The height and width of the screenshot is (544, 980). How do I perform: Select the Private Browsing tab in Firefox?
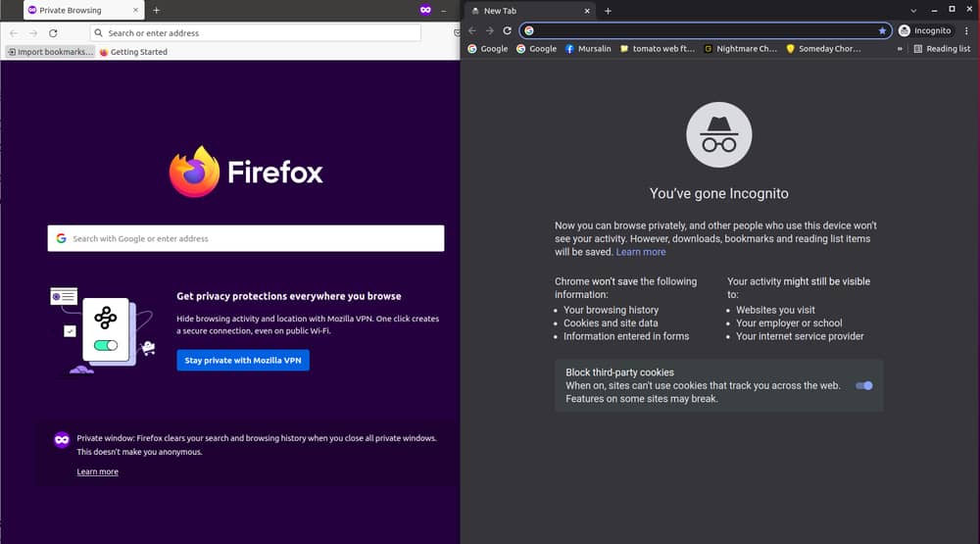83,10
